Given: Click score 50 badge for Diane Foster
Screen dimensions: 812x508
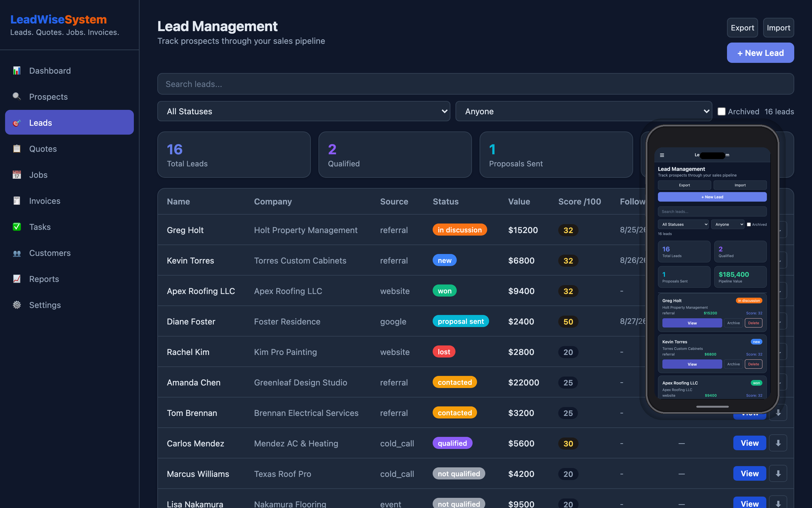Looking at the screenshot, I should click(x=568, y=322).
